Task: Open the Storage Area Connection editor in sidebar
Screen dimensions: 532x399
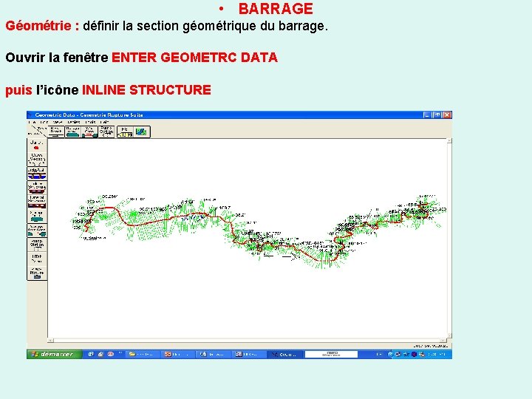Action: coord(37,231)
